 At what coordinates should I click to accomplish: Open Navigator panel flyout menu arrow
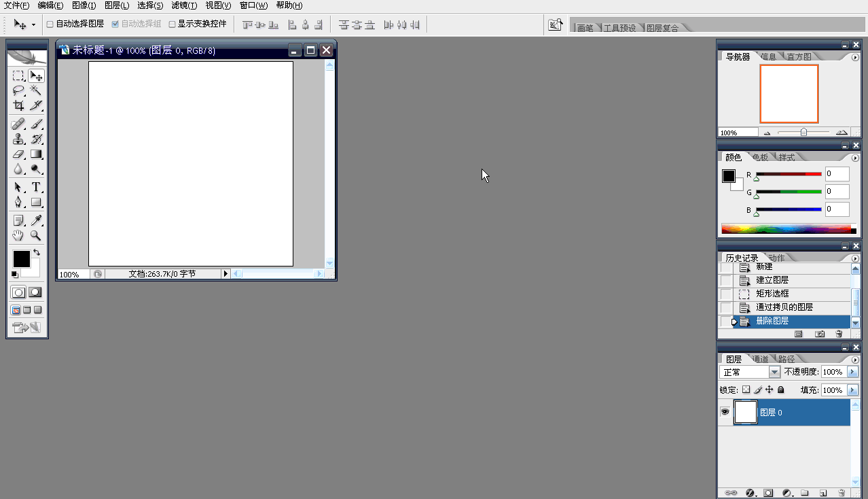click(x=856, y=58)
